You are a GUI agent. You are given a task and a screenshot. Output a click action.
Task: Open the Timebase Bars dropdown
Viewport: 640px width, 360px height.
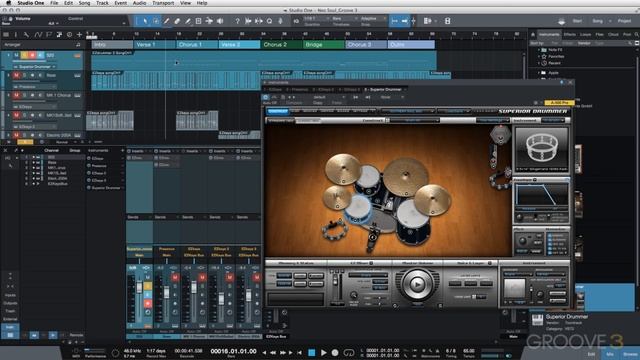tap(343, 19)
